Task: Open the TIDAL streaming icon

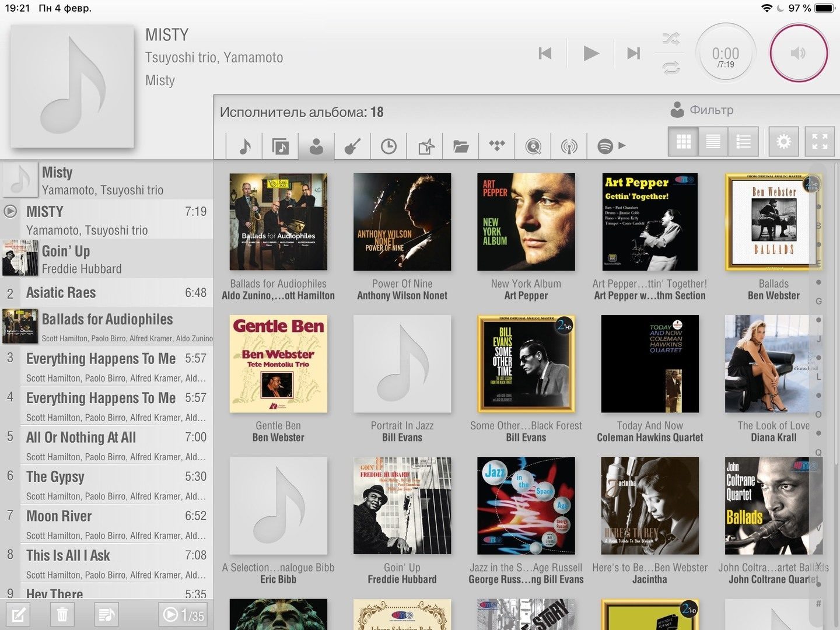Action: tap(497, 146)
